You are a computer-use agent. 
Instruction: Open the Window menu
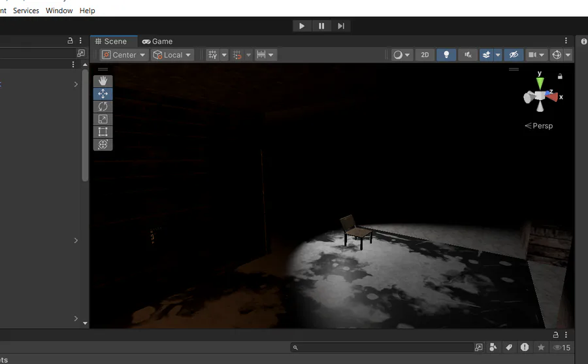pos(59,10)
